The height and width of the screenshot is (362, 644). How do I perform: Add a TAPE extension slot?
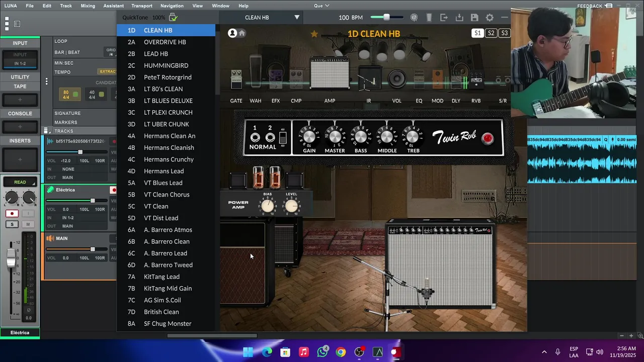point(20,100)
